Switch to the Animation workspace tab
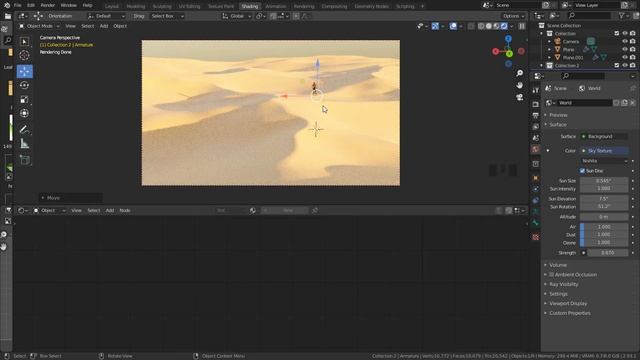This screenshot has width=640, height=360. point(276,6)
